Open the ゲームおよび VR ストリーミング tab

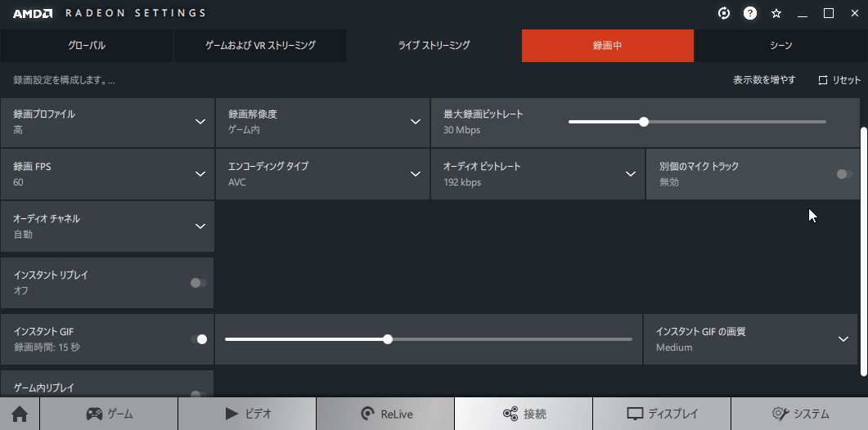(x=260, y=46)
